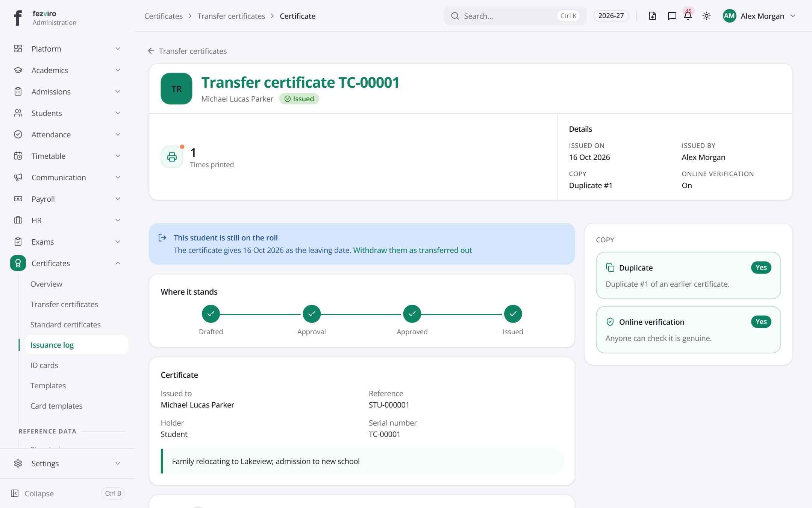Open the download document icon in header
Viewport: 812px width, 508px height.
tap(652, 16)
